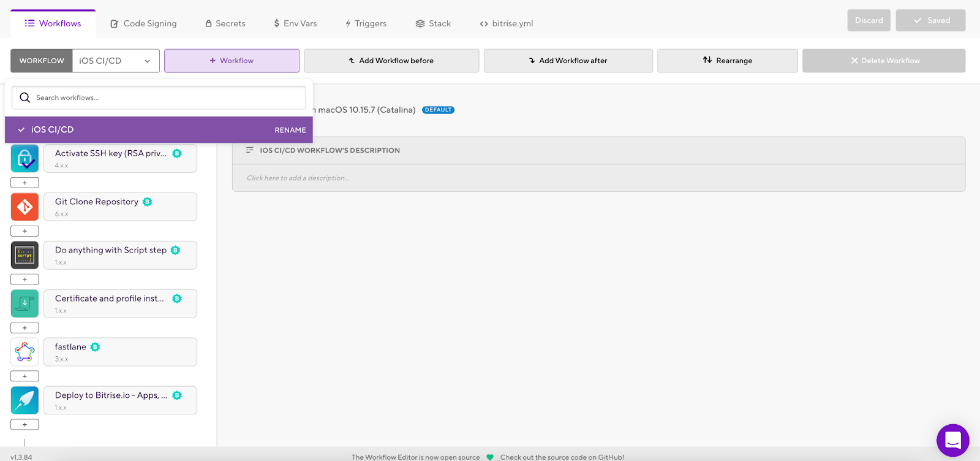Viewport: 980px width, 461px height.
Task: Click IOS CI/CD WORKFLOW'S DESCRIPTION header
Action: [x=330, y=150]
